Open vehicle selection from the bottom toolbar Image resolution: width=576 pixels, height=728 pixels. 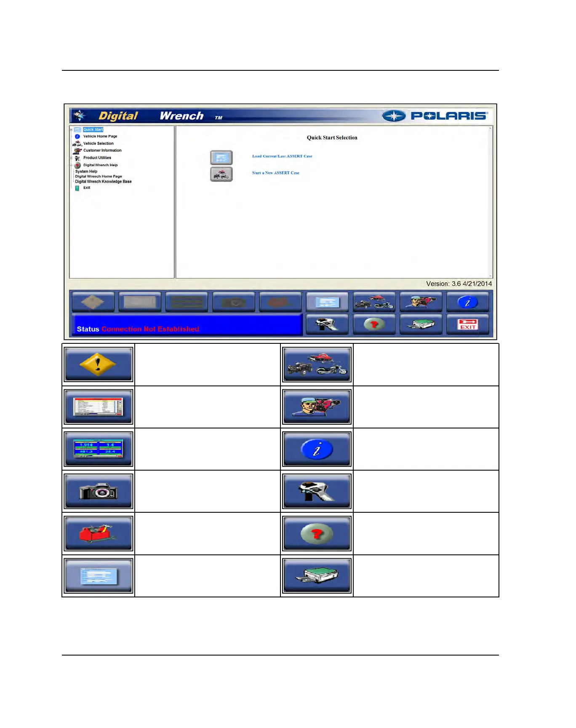point(374,302)
